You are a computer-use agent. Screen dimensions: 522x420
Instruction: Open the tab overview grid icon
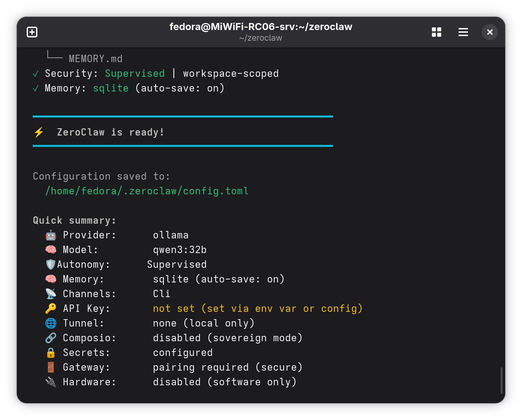pyautogui.click(x=436, y=32)
